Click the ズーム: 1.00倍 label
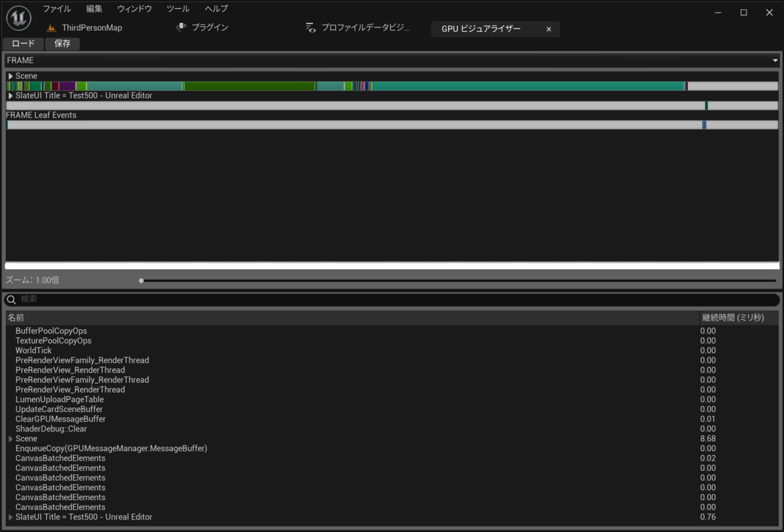The image size is (784, 532). (x=33, y=280)
